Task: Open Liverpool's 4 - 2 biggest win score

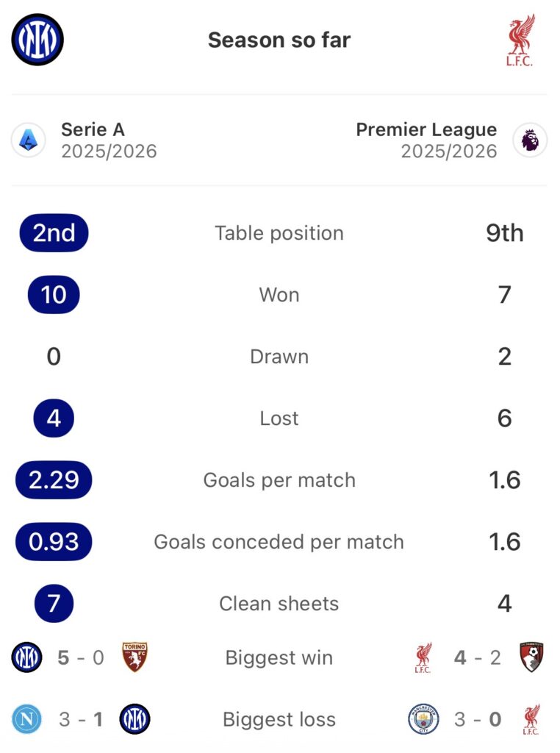Action: [478, 657]
